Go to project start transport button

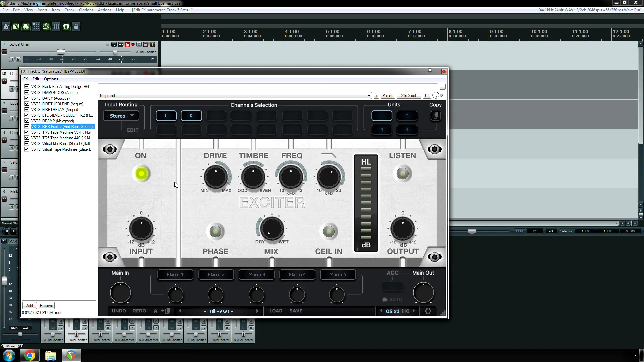point(6,231)
